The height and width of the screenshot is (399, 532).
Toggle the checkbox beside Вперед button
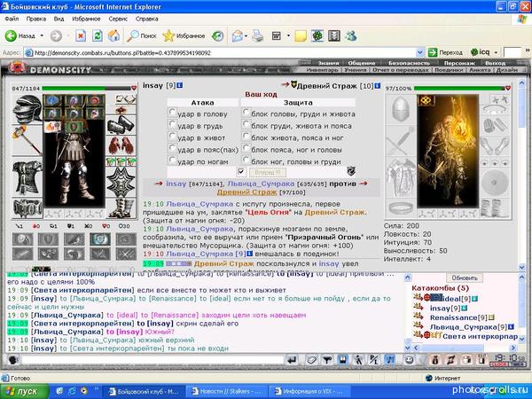tap(241, 172)
